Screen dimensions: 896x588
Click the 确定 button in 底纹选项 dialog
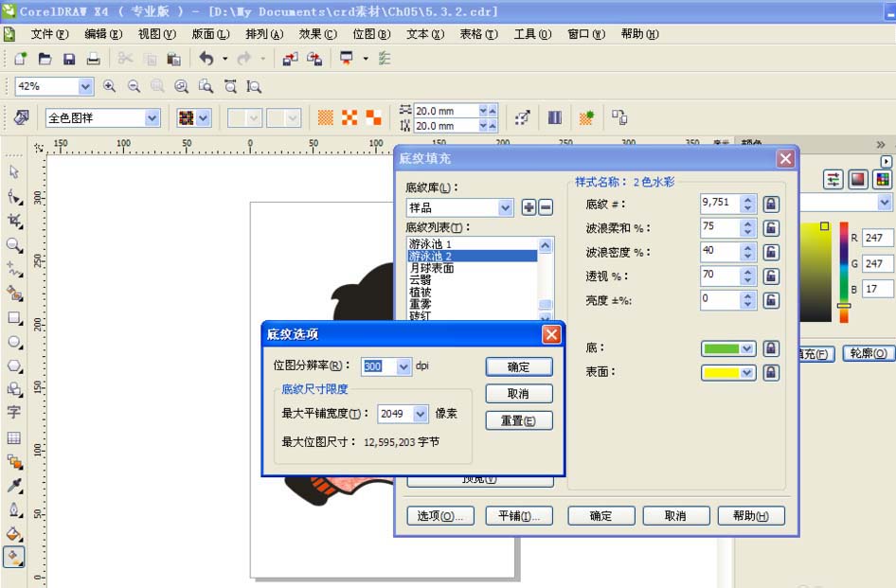coord(519,366)
